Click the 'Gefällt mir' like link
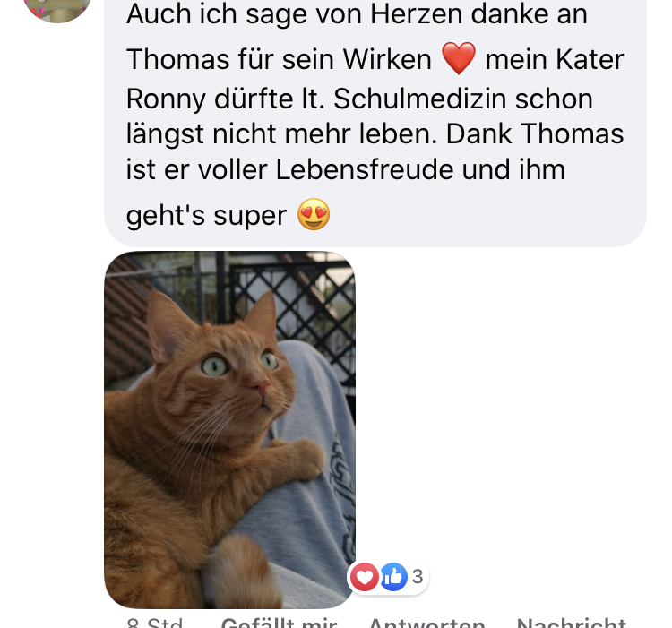This screenshot has width=672, height=628. pyautogui.click(x=280, y=623)
